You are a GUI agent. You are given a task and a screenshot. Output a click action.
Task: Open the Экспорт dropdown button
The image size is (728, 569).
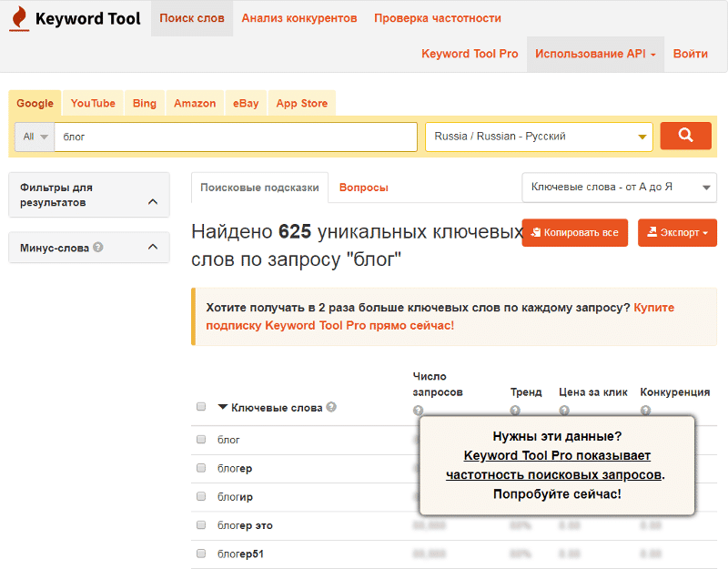point(677,233)
